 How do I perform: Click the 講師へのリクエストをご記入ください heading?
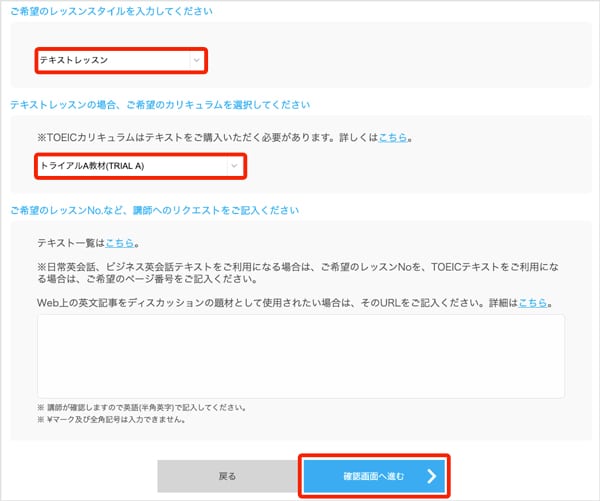click(x=154, y=210)
